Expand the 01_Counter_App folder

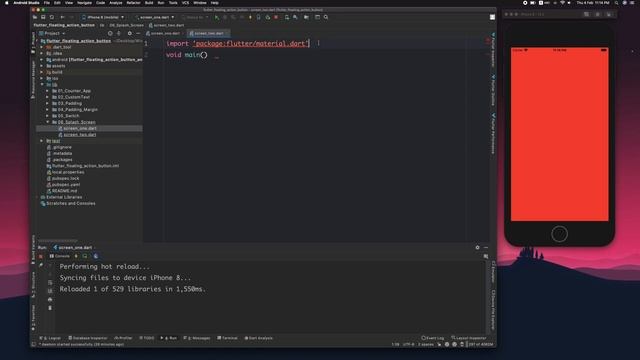pyautogui.click(x=47, y=91)
